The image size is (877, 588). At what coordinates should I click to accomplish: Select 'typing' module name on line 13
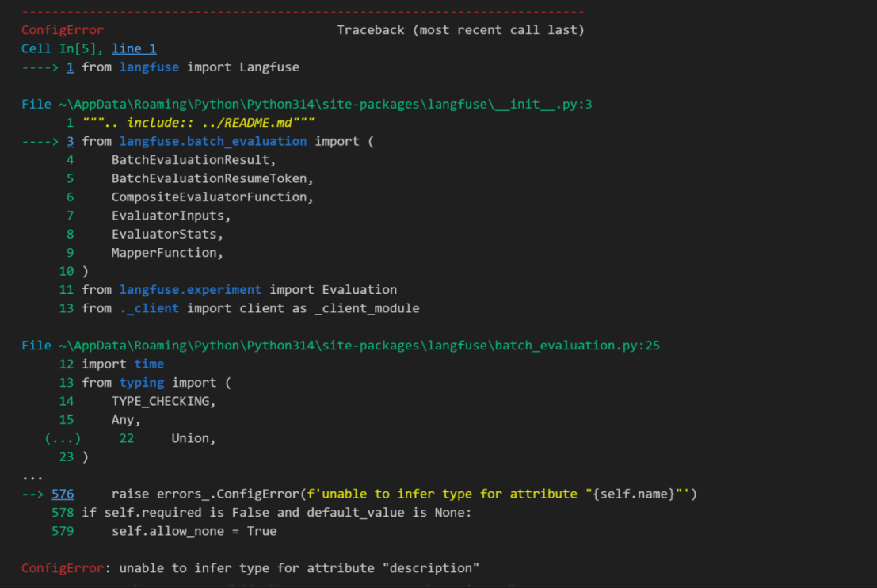coord(142,383)
